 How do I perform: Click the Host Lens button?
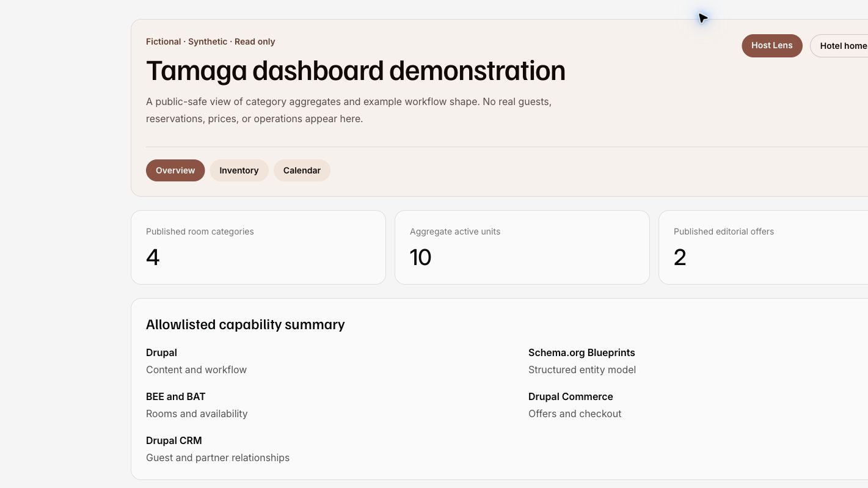771,46
